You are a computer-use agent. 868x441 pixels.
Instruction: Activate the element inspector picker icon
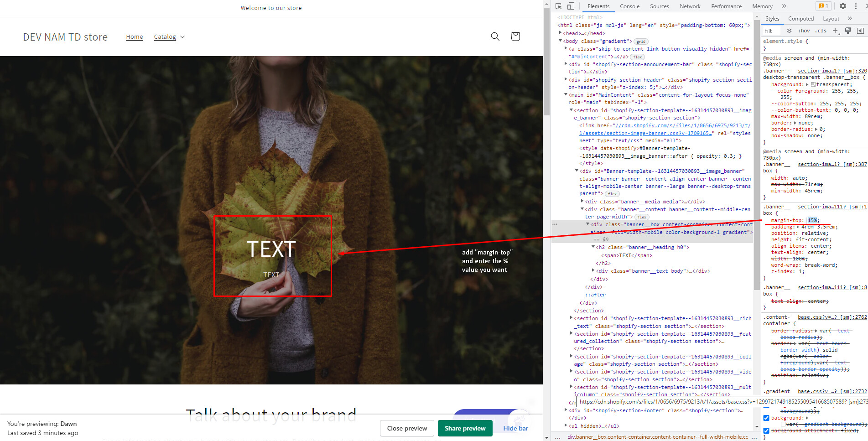[559, 6]
